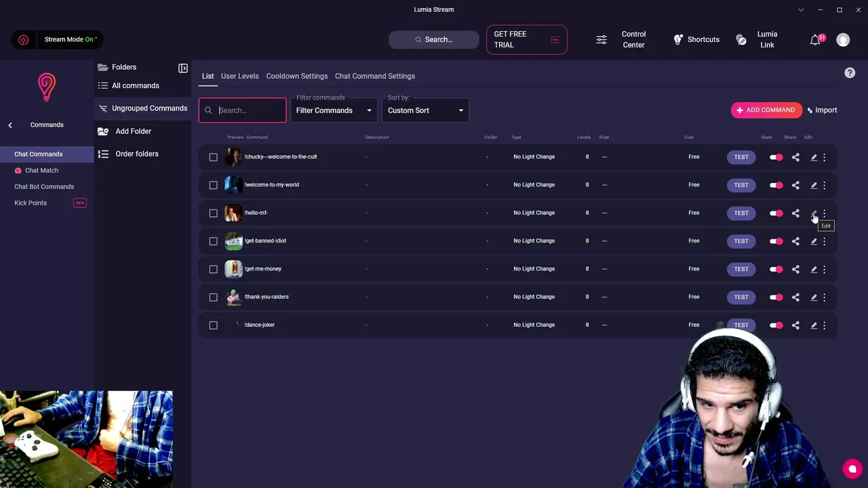Open more options for !welcome-to-my-world
Viewport: 868px width, 488px height.
[x=825, y=185]
